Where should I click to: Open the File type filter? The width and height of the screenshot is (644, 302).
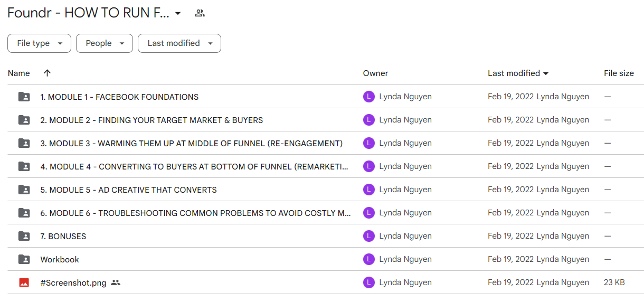39,43
